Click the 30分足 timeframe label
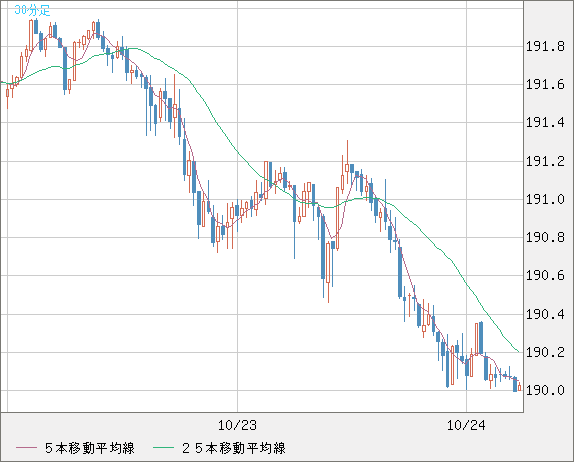 point(32,10)
